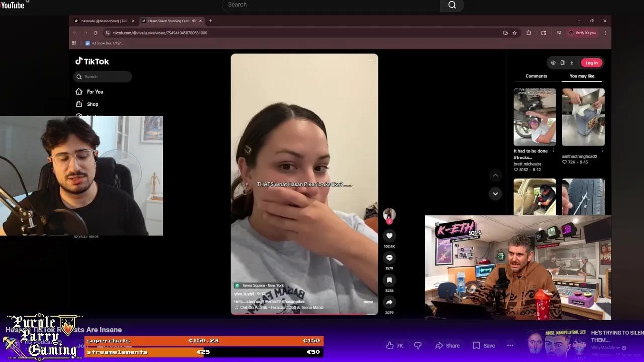Close the Hasan Piker Stunning tab
The width and height of the screenshot is (644, 362).
(x=200, y=21)
